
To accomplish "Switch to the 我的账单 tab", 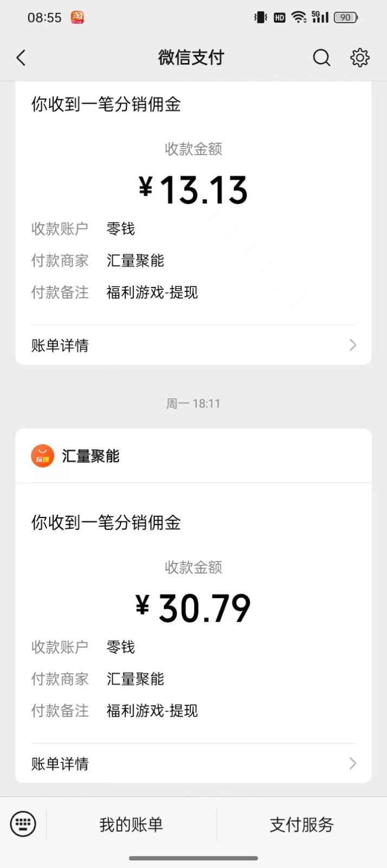I will 130,824.
